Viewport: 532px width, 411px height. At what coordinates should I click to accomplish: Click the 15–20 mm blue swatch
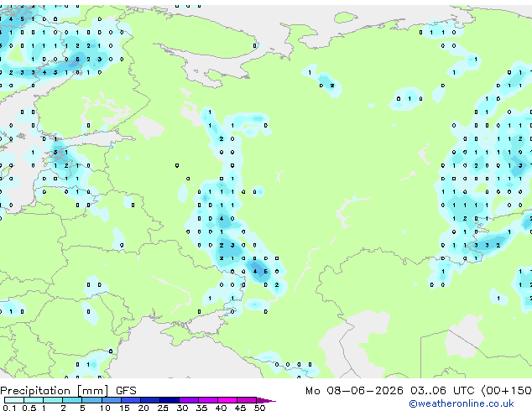pos(131,400)
